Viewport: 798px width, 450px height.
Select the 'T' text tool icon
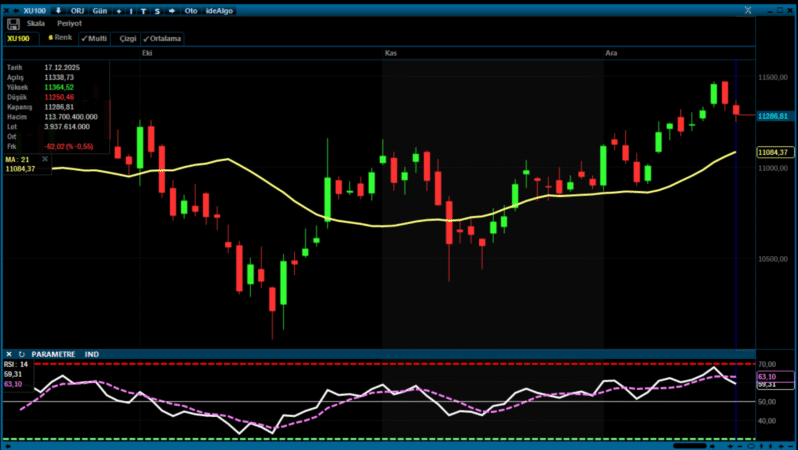pyautogui.click(x=143, y=10)
